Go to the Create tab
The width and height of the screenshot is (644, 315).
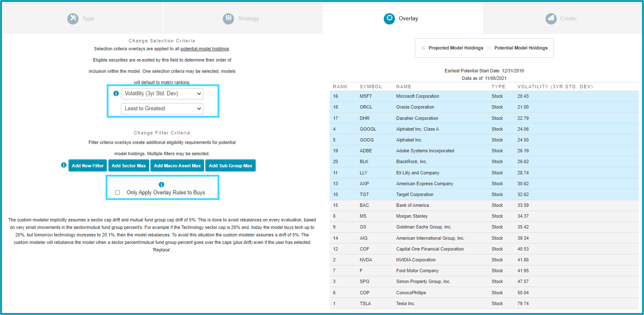point(563,19)
